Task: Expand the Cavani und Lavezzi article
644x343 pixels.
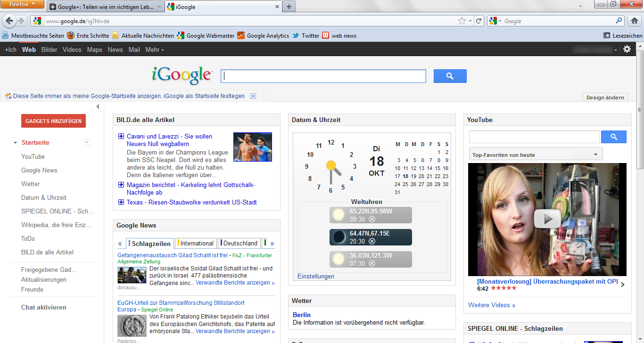Action: click(121, 136)
